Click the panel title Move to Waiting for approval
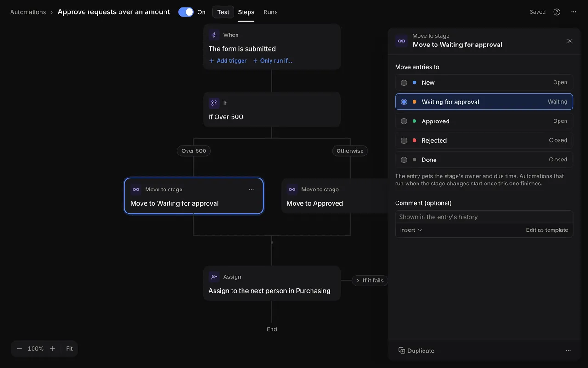 pyautogui.click(x=458, y=45)
